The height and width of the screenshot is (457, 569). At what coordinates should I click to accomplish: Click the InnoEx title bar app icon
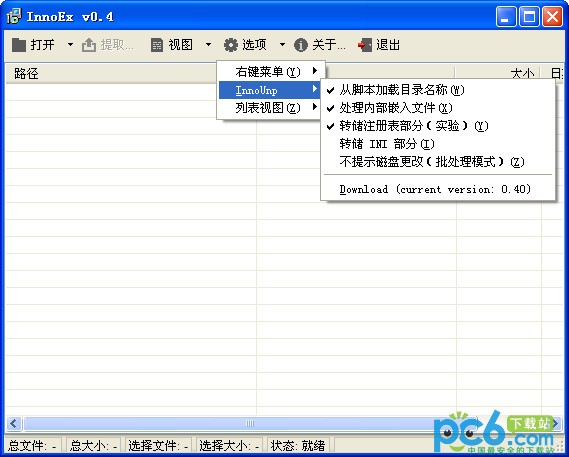click(14, 17)
